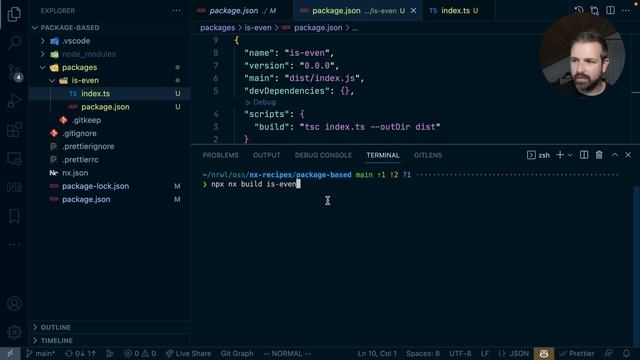The height and width of the screenshot is (360, 640).
Task: Open the Explorer view in activity bar
Action: click(x=14, y=14)
